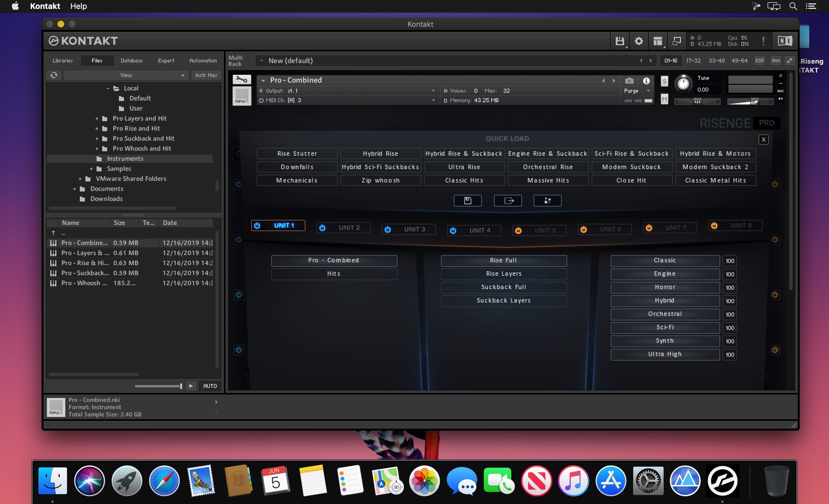Close the Quick Load panel with X
The image size is (829, 504).
(x=763, y=140)
